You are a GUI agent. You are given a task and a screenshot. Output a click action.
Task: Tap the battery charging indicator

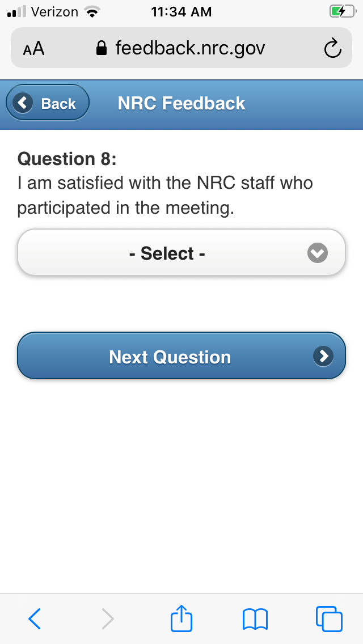342,11
